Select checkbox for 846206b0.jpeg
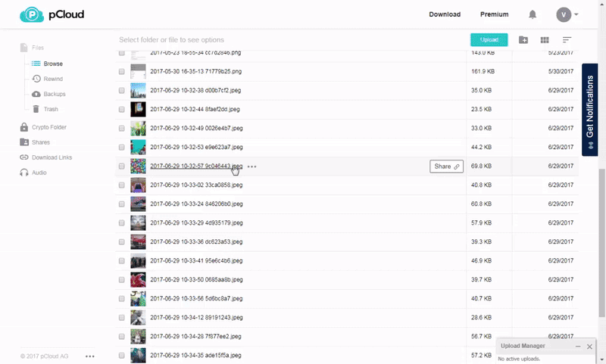Image resolution: width=606 pixels, height=364 pixels. [122, 204]
